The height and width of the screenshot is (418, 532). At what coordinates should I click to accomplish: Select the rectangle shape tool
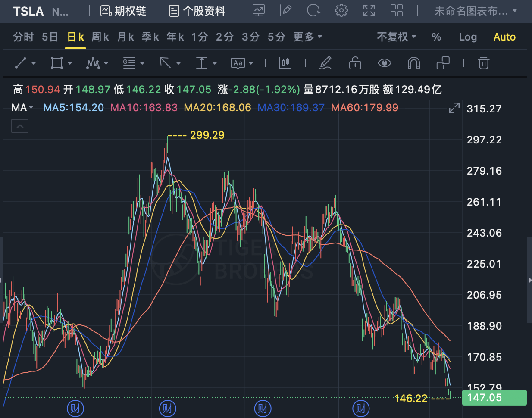click(x=56, y=63)
